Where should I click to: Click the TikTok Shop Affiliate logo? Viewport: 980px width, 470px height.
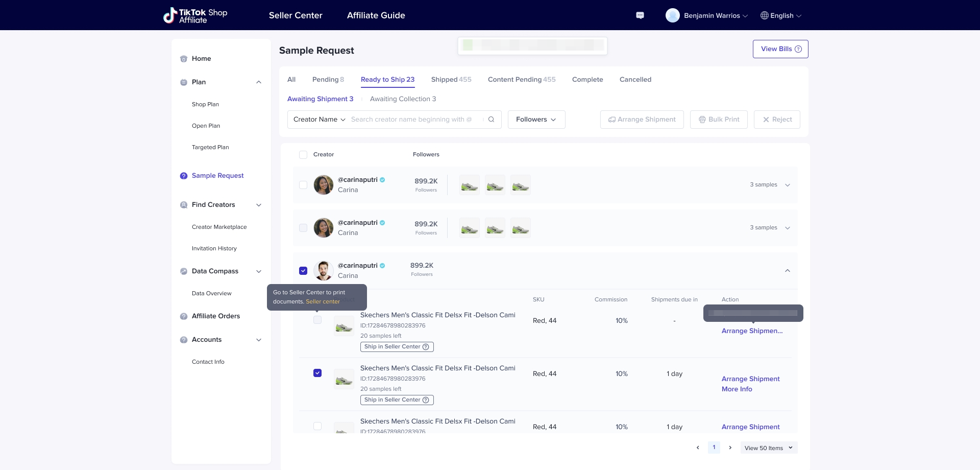(195, 15)
